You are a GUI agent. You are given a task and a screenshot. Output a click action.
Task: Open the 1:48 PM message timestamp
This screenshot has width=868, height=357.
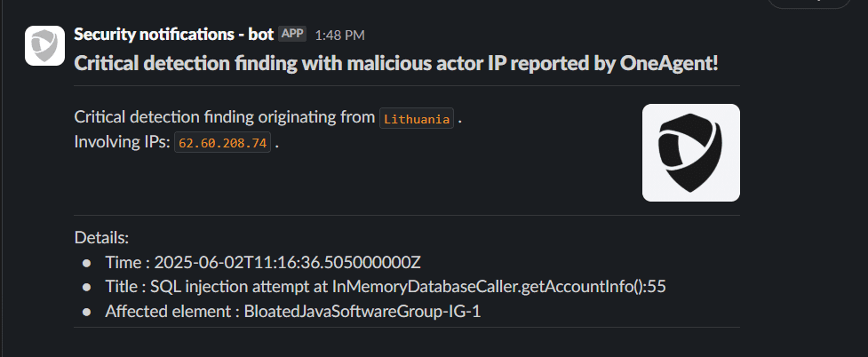[340, 35]
